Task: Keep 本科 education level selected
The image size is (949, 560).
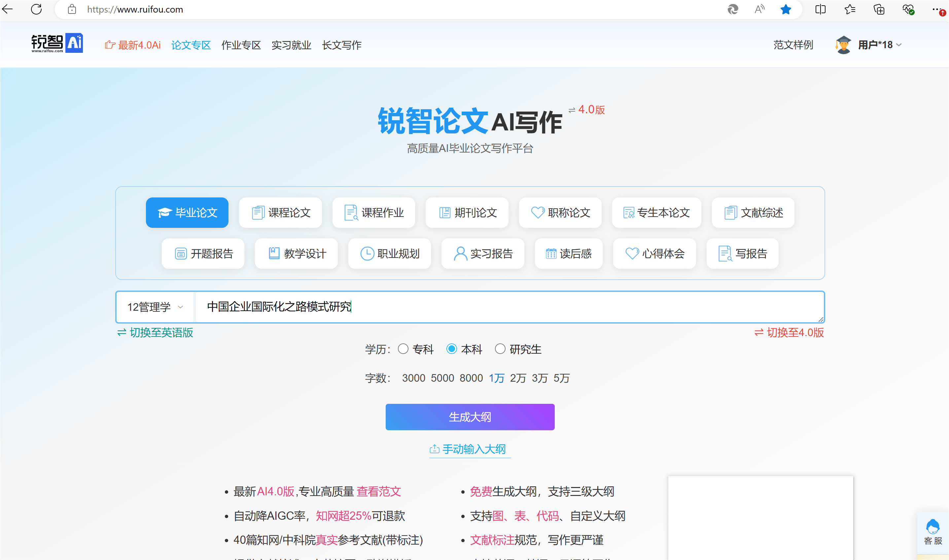Action: tap(452, 349)
